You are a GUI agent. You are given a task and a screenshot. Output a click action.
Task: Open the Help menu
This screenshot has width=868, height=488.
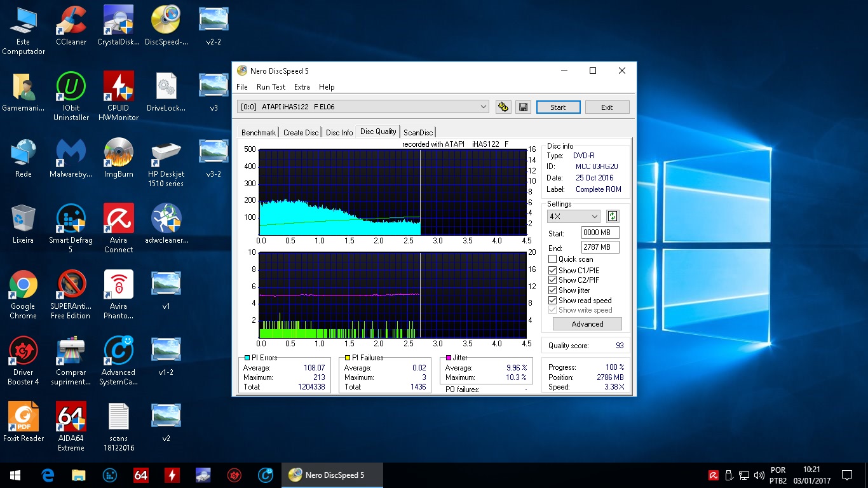tap(327, 87)
